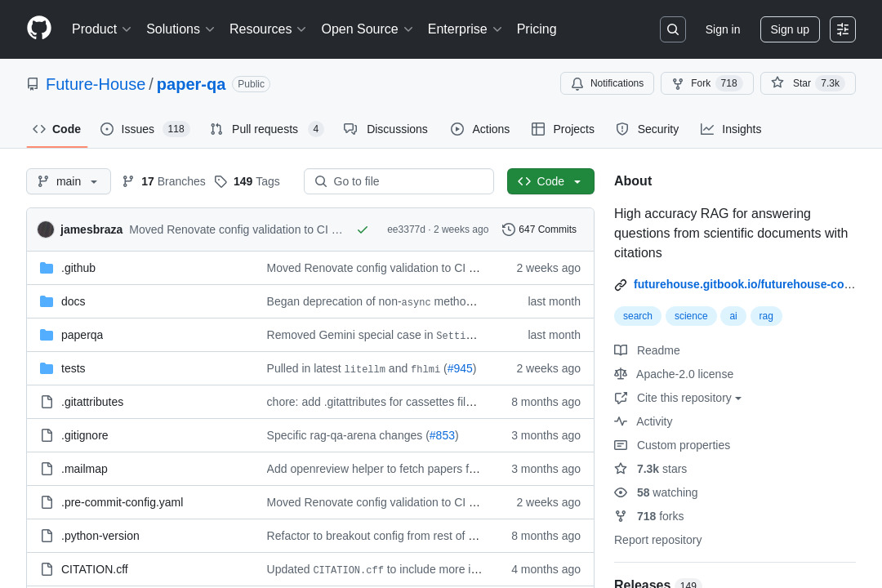
Task: Open the Security tab
Action: [648, 129]
